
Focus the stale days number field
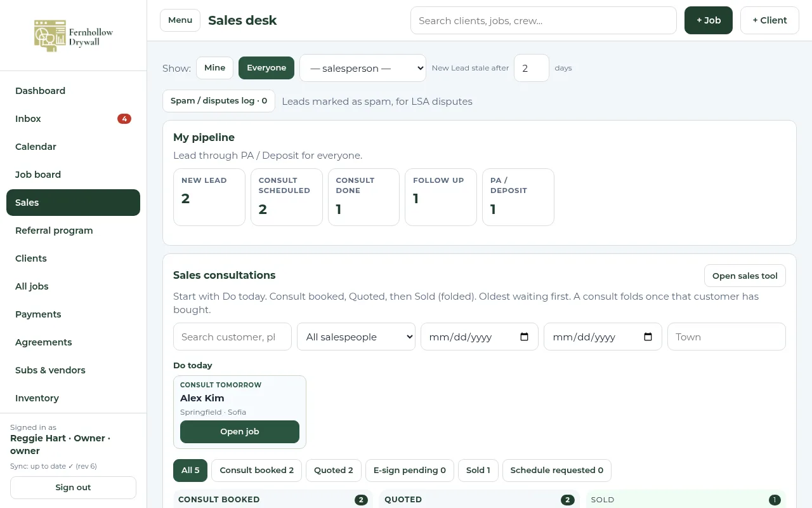click(x=532, y=68)
